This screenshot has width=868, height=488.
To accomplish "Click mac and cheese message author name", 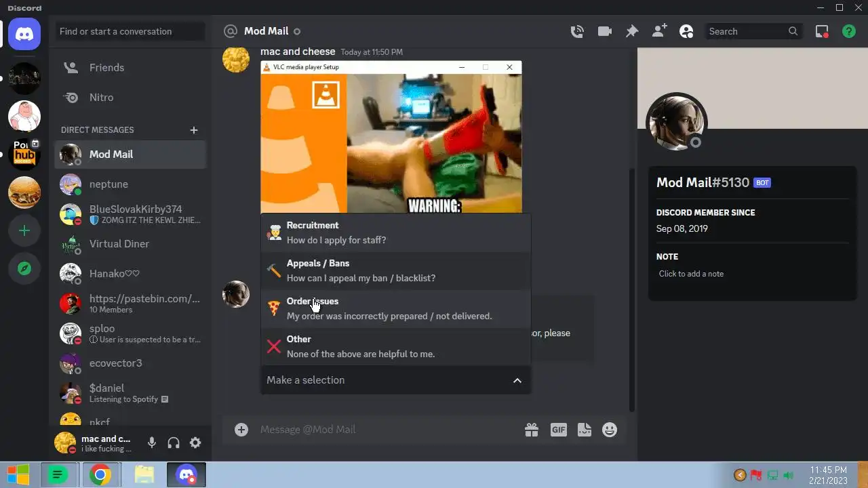I will 298,52.
